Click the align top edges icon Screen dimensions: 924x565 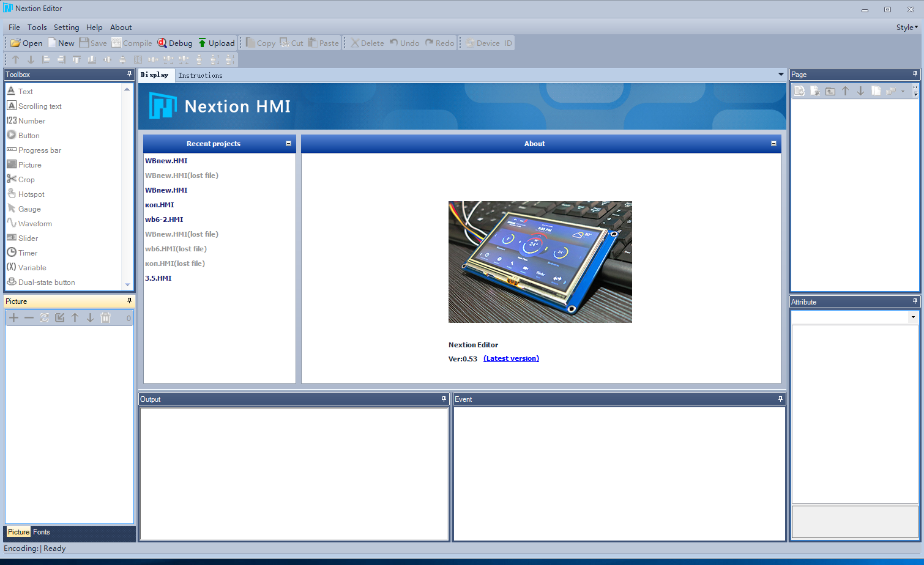[76, 59]
